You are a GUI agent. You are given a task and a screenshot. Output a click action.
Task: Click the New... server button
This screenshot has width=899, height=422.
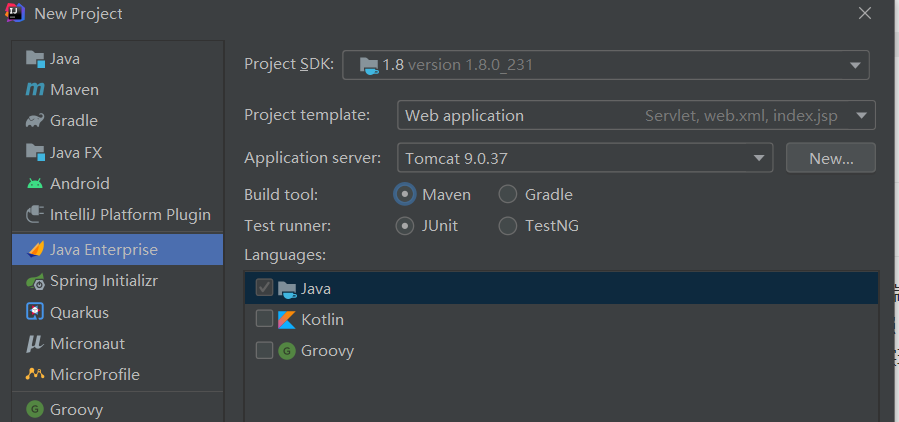pyautogui.click(x=830, y=157)
